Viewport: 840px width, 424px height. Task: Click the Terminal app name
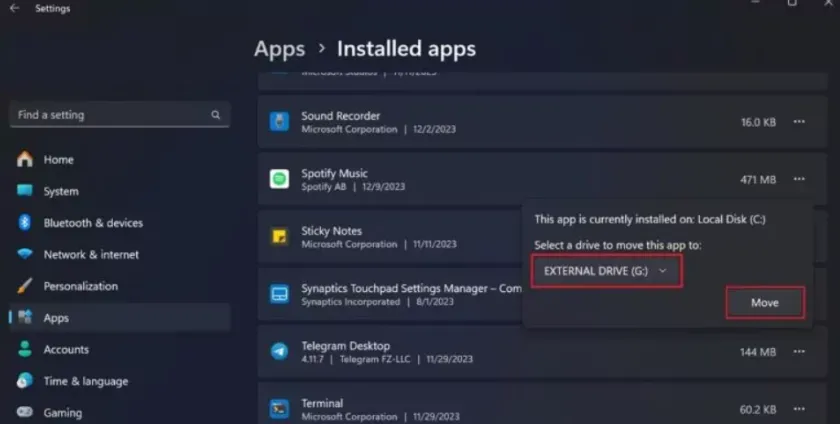322,403
